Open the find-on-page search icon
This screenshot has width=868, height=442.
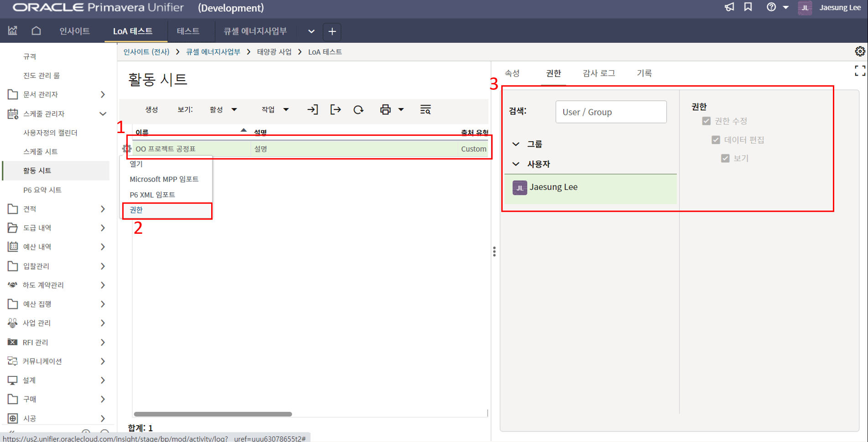coord(425,110)
